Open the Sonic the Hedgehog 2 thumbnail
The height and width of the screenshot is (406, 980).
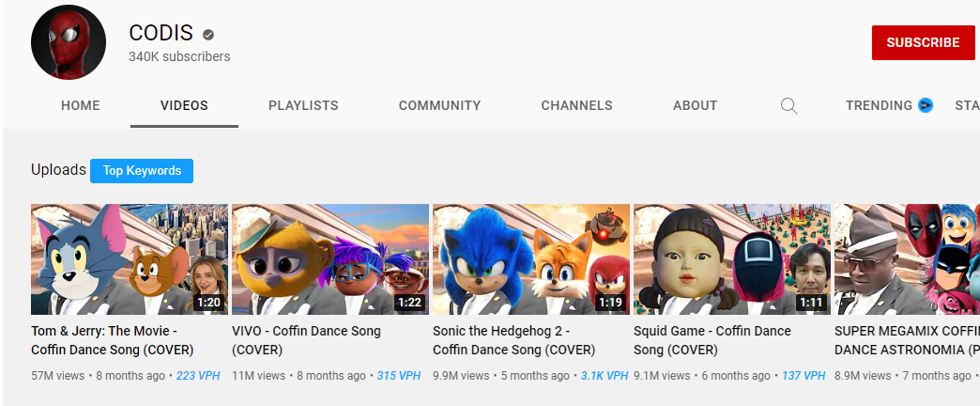(531, 259)
